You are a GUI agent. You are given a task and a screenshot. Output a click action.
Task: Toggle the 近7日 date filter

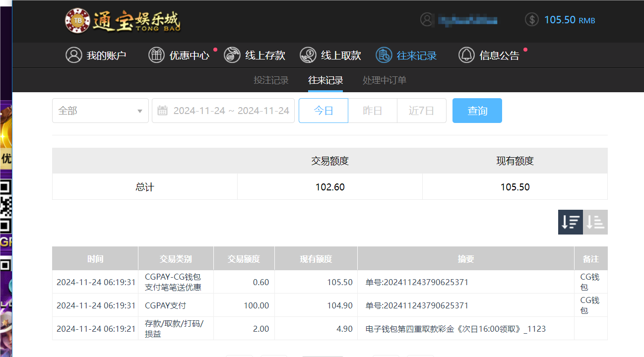tap(421, 110)
